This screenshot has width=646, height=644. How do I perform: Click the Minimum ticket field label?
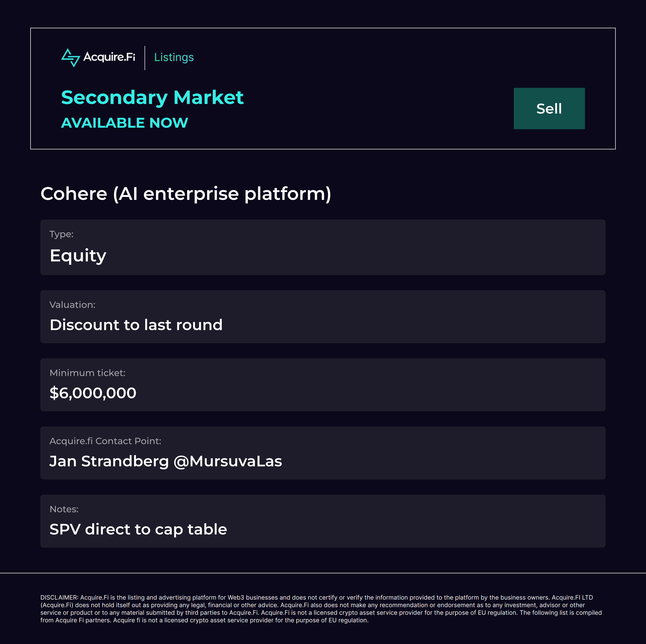(88, 373)
